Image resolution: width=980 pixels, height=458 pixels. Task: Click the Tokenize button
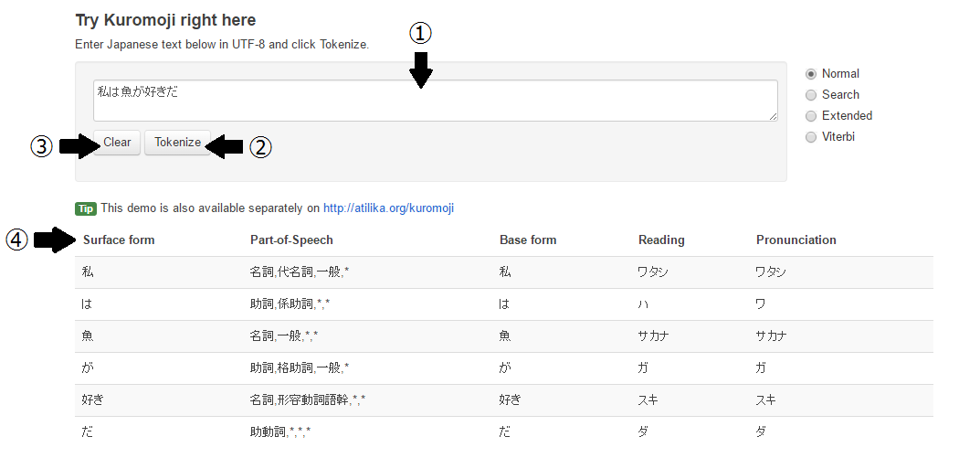(177, 142)
